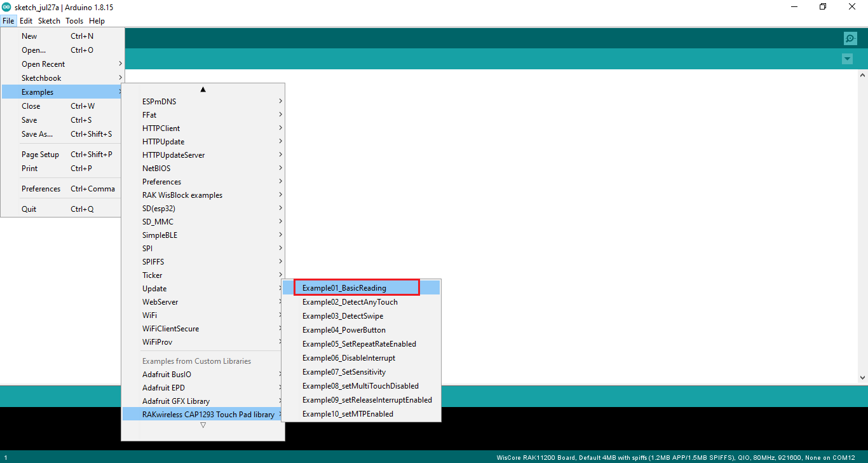868x463 pixels.
Task: Expand the NetBIOS examples submenu
Action: [x=203, y=169]
